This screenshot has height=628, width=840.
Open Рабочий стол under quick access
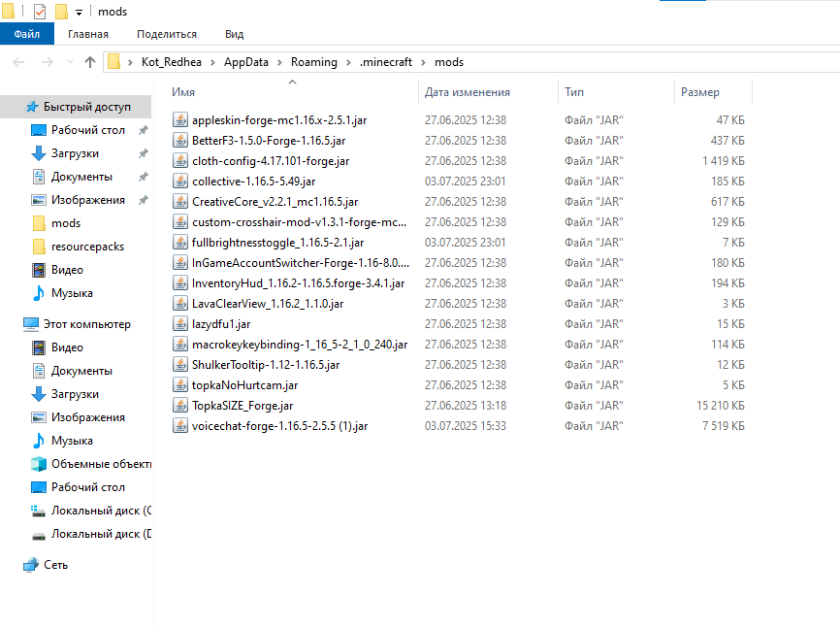pos(88,130)
